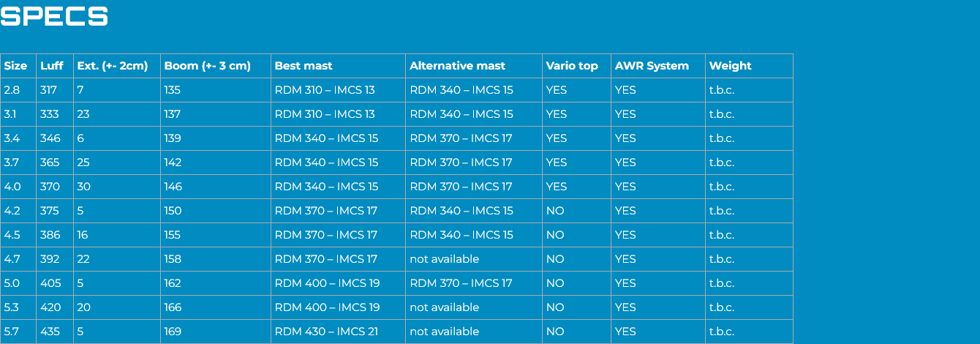Click the SPECS heading
This screenshot has width=980, height=344.
[55, 16]
